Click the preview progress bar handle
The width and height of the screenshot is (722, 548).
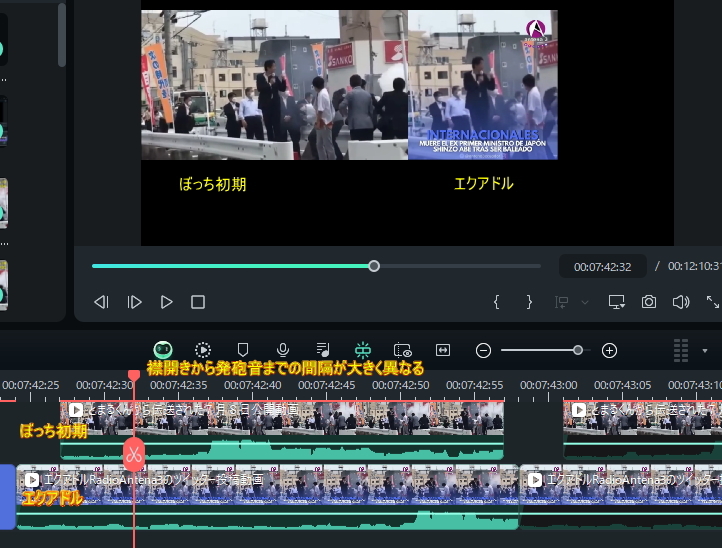(x=374, y=266)
